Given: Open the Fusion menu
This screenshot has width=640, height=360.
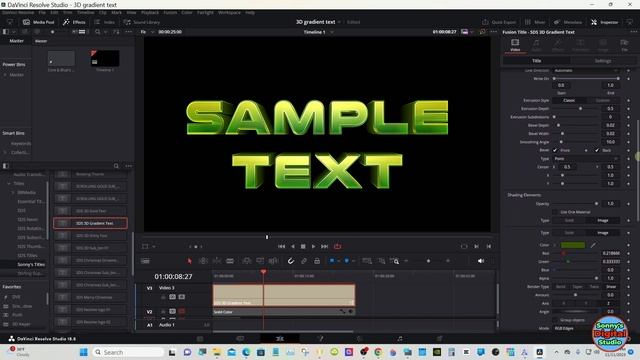Looking at the screenshot, I should click(170, 13).
